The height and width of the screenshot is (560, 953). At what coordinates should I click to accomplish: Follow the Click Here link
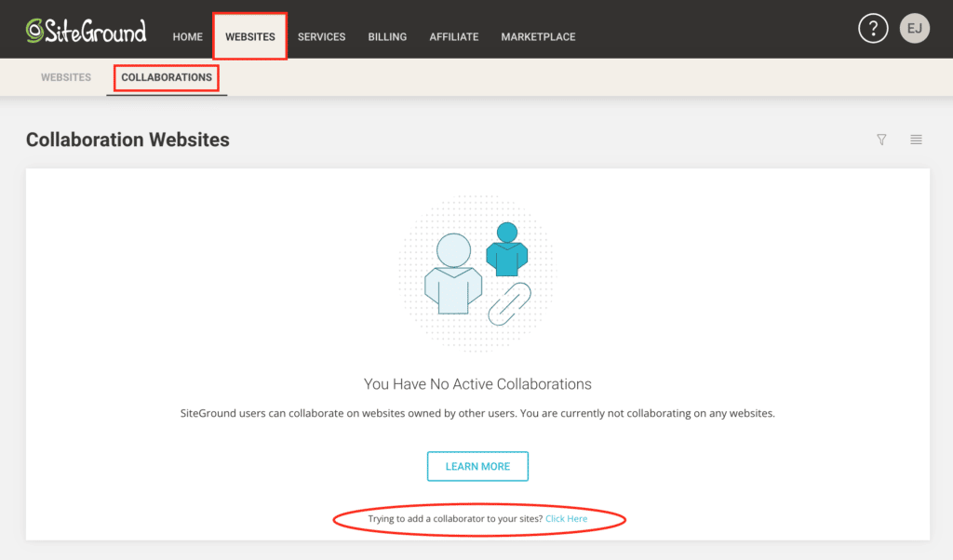click(567, 519)
